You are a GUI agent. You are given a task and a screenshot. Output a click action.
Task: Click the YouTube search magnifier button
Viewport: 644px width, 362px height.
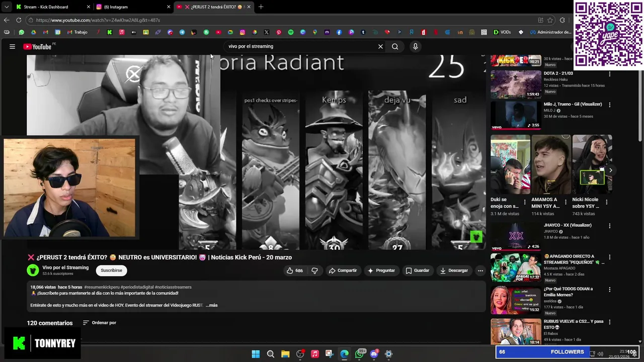[395, 46]
